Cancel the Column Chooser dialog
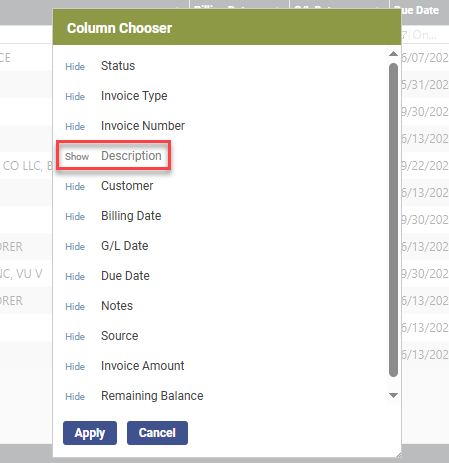Image resolution: width=449 pixels, height=463 pixels. [157, 433]
